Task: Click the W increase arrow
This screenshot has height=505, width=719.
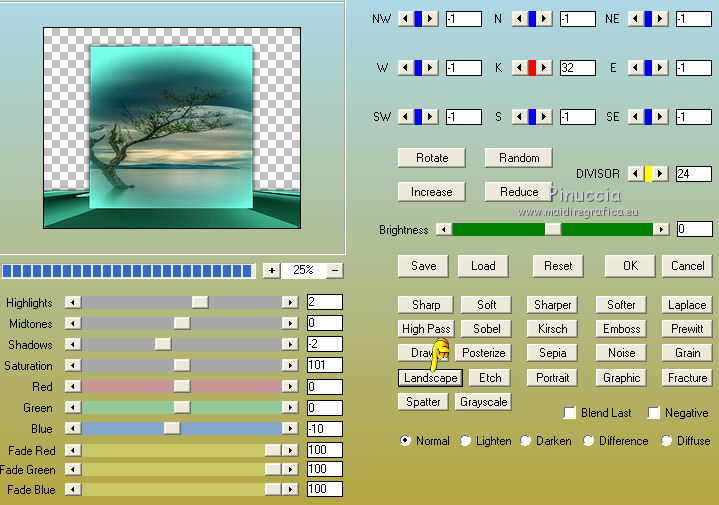Action: 430,68
